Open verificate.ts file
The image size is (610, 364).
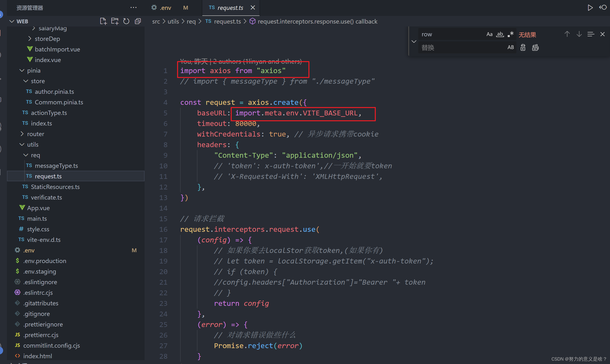[x=46, y=197]
